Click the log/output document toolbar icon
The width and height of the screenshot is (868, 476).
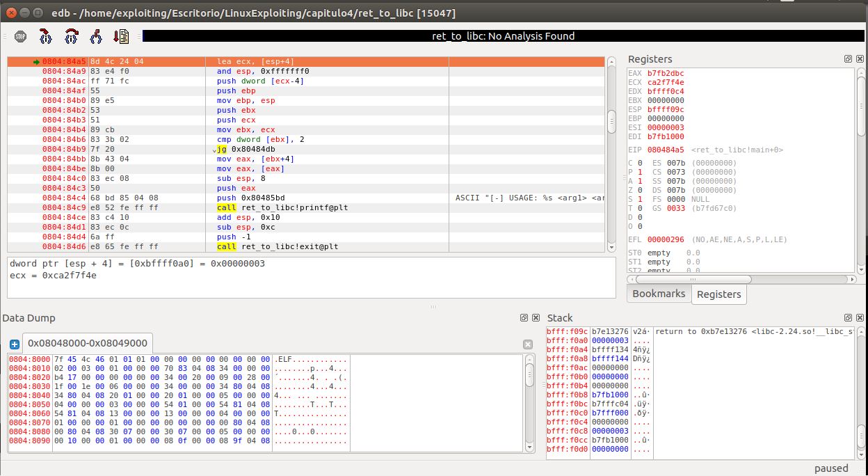pyautogui.click(x=122, y=36)
